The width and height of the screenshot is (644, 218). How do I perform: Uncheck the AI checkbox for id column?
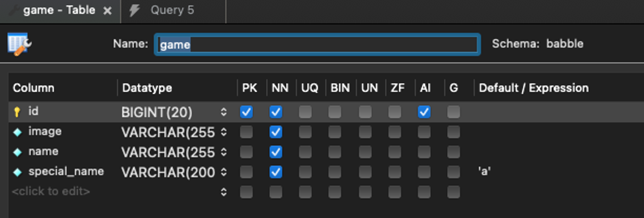424,112
